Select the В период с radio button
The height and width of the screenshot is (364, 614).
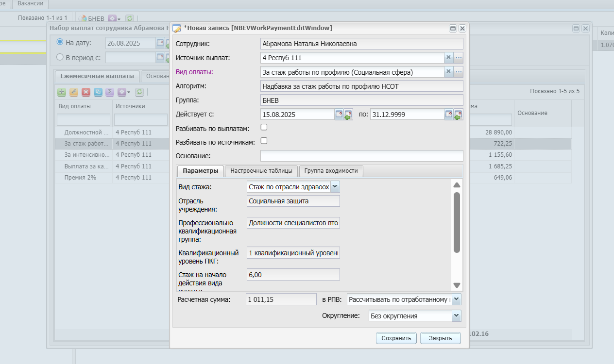pos(60,57)
